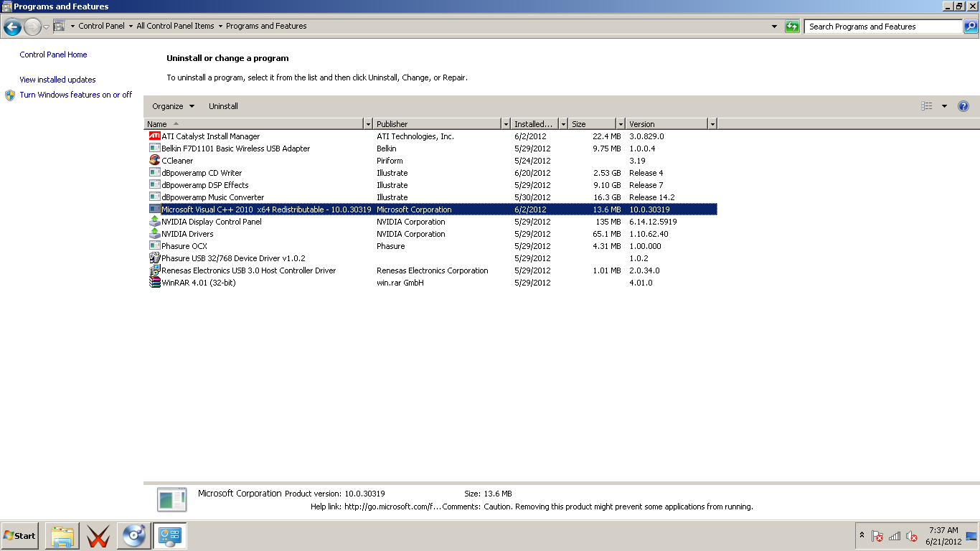Sort by the Version column header

coord(667,124)
